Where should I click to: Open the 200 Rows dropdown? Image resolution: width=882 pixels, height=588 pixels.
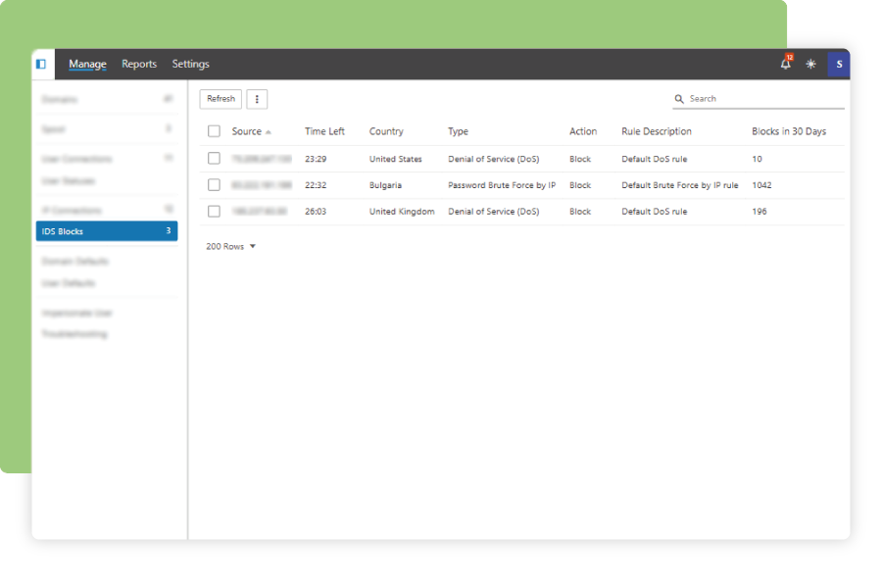tap(231, 246)
